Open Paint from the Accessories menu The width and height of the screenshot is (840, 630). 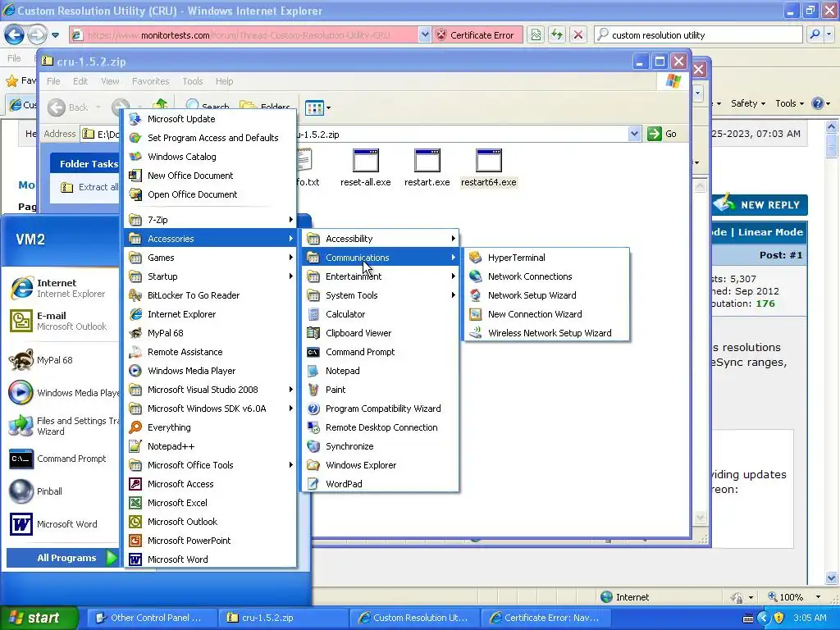(x=380, y=390)
